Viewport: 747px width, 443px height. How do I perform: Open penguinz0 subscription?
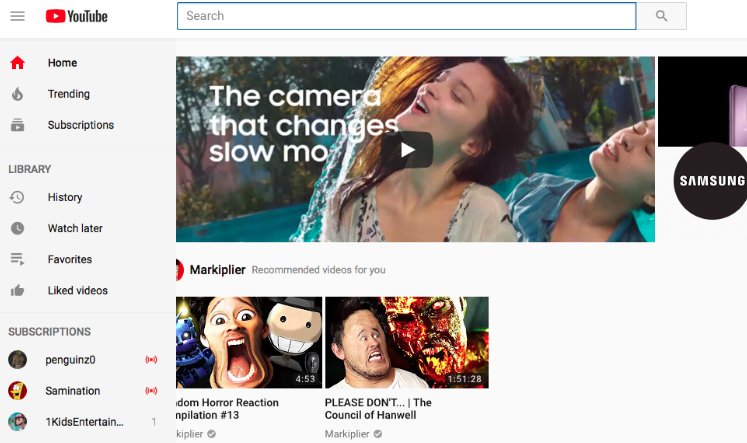[x=71, y=360]
